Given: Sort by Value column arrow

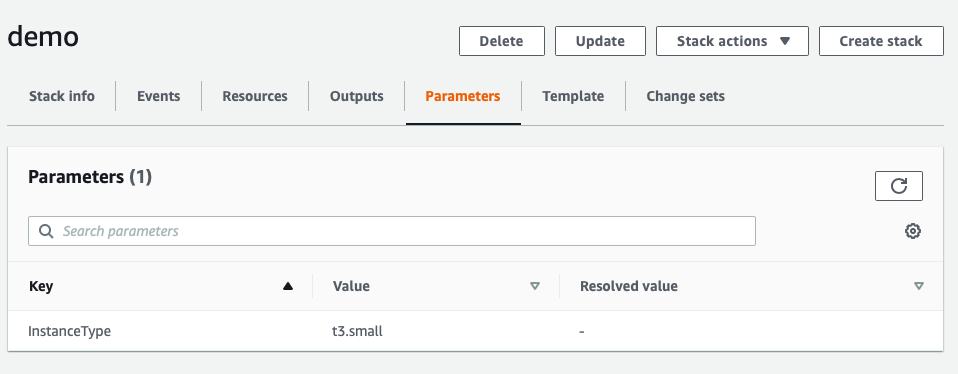Looking at the screenshot, I should pyautogui.click(x=535, y=286).
